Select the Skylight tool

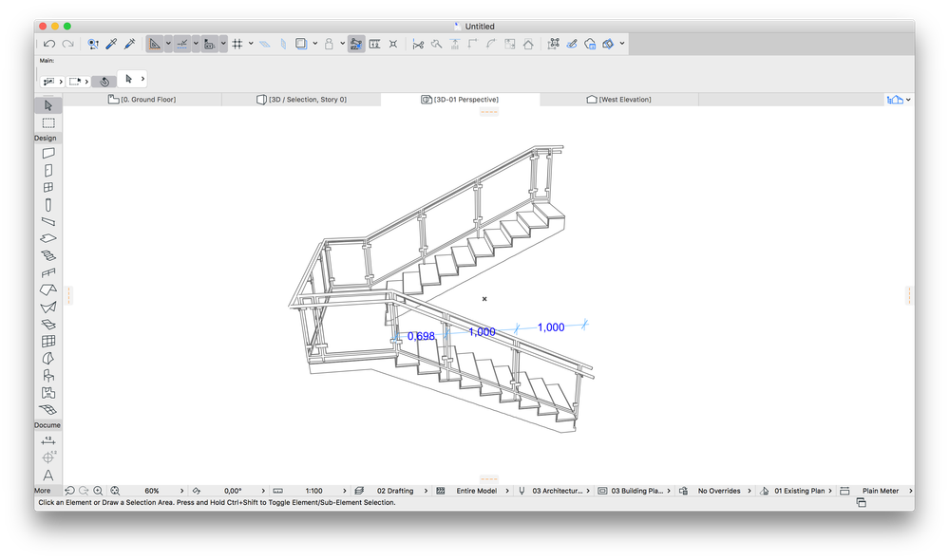point(48,325)
